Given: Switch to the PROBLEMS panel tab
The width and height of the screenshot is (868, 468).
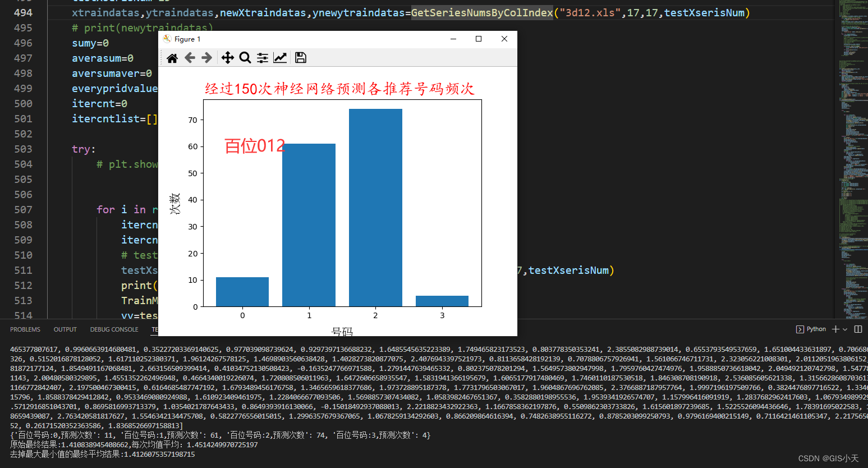Looking at the screenshot, I should coord(25,329).
